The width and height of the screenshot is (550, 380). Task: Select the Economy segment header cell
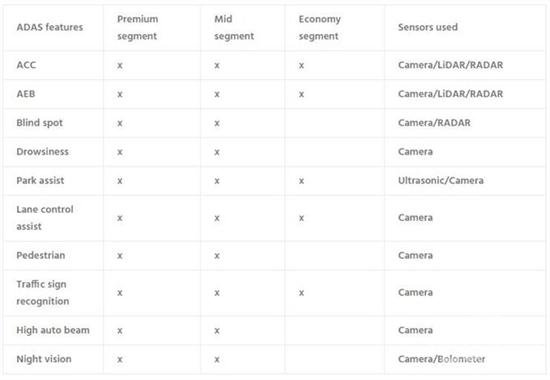click(x=320, y=27)
